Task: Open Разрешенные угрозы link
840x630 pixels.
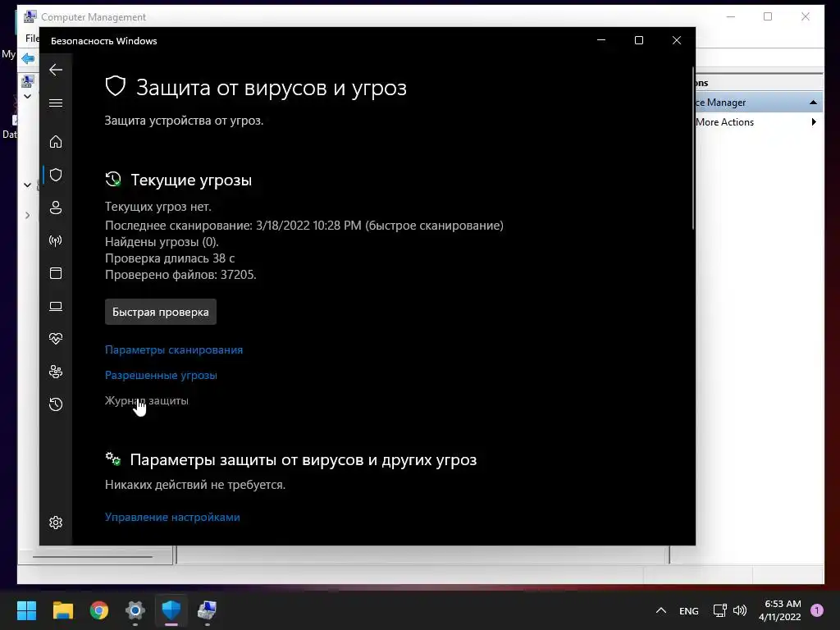Action: [x=161, y=376]
